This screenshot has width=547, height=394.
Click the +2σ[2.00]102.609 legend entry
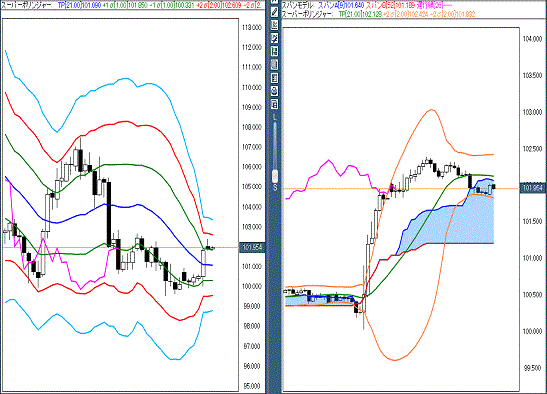219,5
